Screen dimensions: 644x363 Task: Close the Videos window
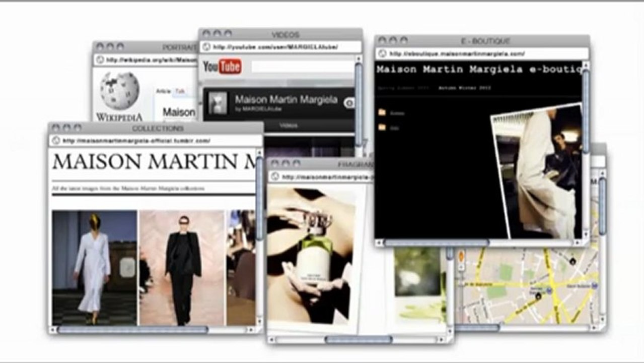click(206, 34)
